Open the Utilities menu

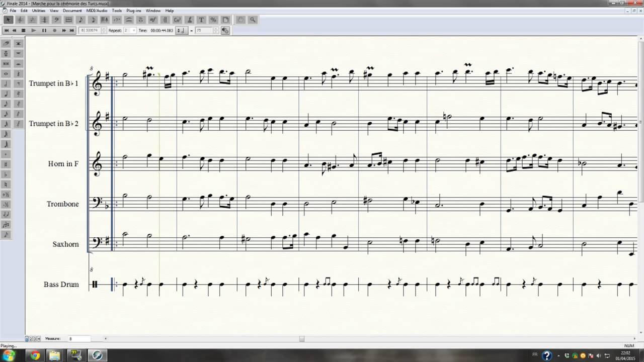click(x=38, y=11)
